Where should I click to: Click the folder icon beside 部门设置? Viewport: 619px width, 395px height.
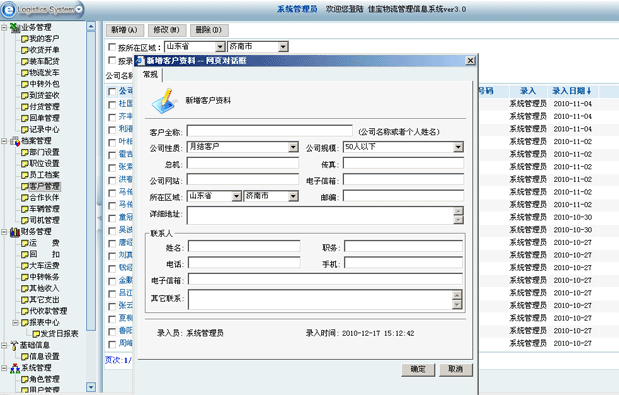point(25,152)
